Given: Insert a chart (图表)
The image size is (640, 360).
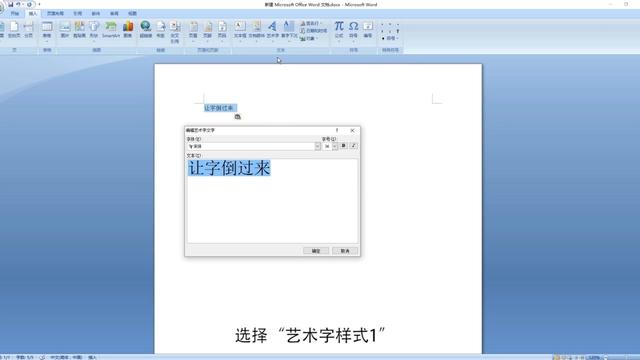Looking at the screenshot, I should (128, 30).
